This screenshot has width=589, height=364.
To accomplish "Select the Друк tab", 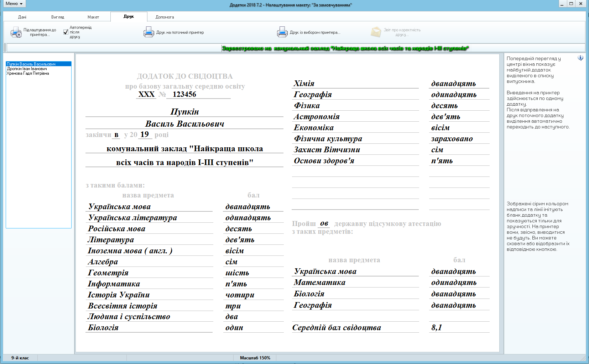I will tap(129, 17).
